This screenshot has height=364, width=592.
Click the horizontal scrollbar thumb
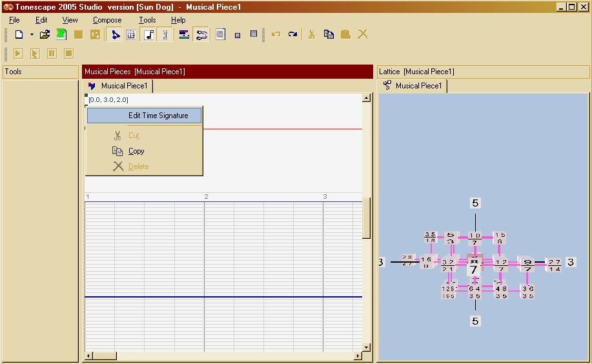[x=105, y=356]
